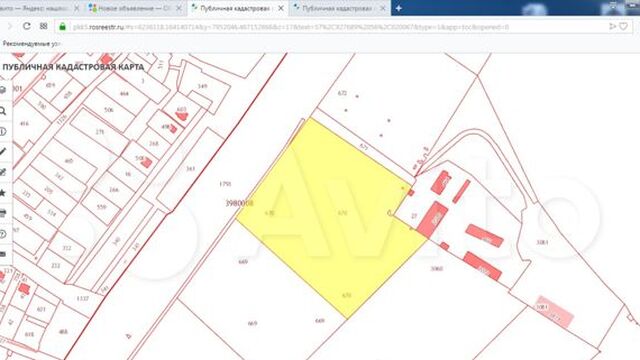
Task: Open the search tool in left sidebar
Action: pyautogui.click(x=3, y=111)
